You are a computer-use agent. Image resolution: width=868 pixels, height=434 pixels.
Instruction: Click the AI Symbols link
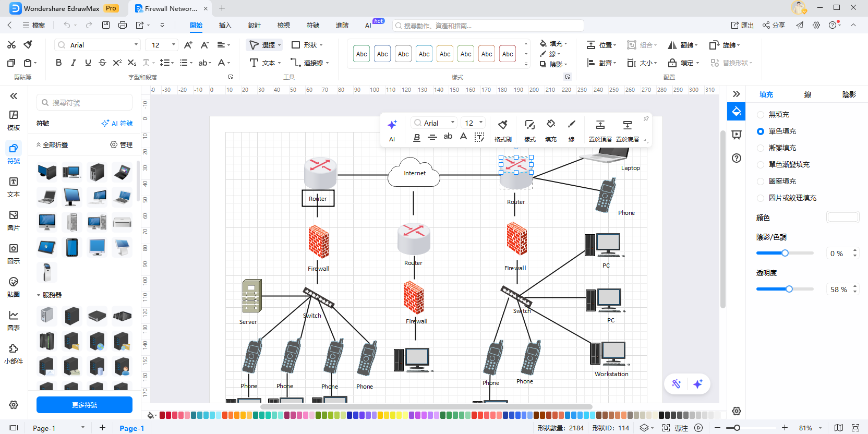pyautogui.click(x=117, y=124)
